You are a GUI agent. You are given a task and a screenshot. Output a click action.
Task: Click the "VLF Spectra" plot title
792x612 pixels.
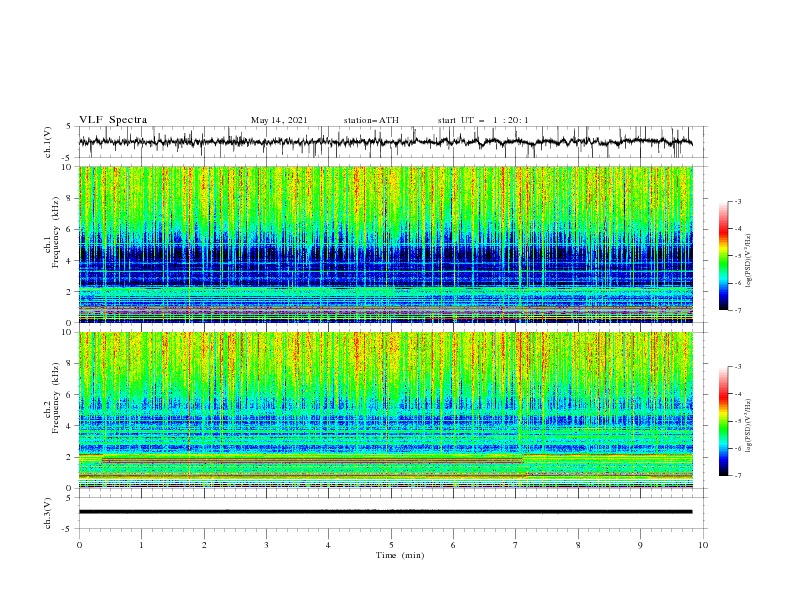113,120
